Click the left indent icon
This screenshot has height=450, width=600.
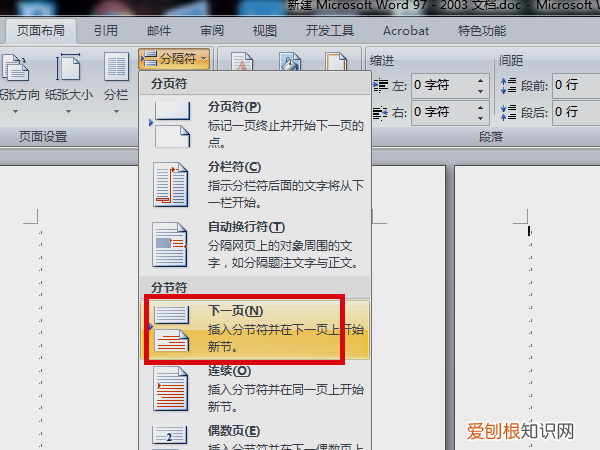380,85
